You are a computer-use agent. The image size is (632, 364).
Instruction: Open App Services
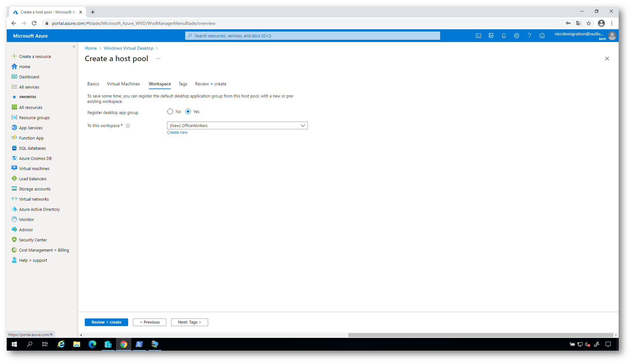(27, 128)
